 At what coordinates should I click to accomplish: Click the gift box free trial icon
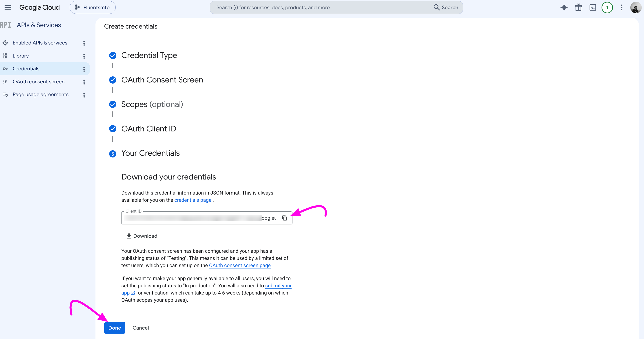578,7
